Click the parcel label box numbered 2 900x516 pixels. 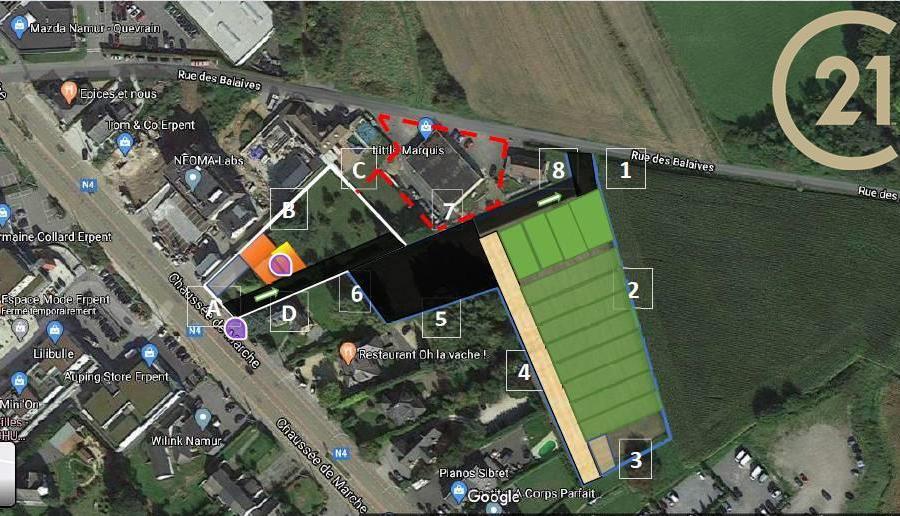click(633, 289)
